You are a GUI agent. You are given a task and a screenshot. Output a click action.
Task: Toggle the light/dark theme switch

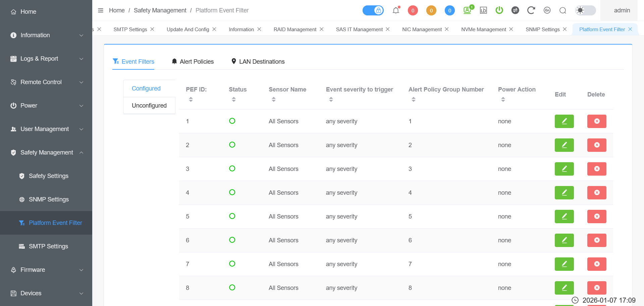[x=585, y=10]
